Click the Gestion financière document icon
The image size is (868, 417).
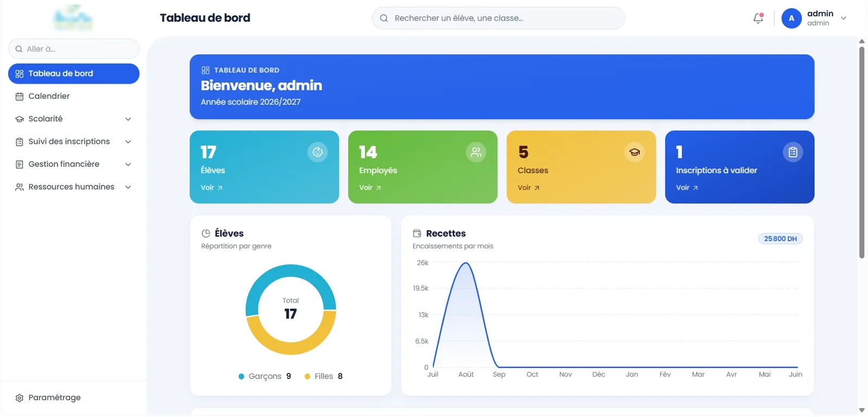click(20, 165)
